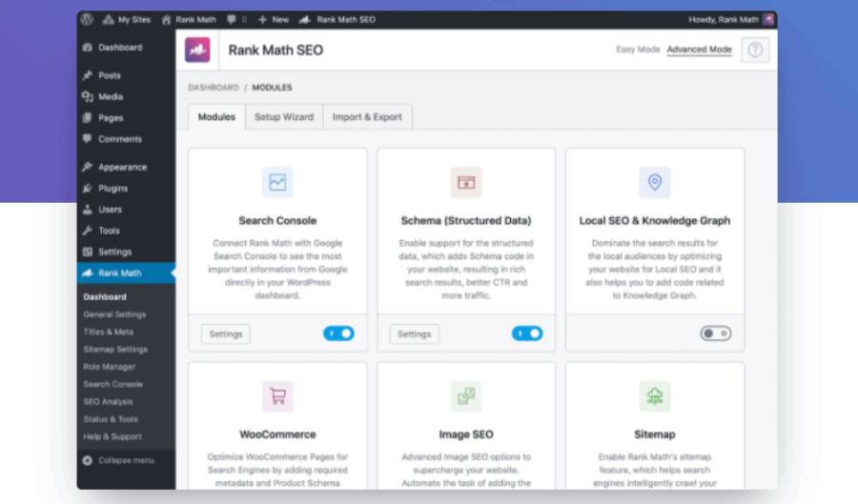Open WordPress Settings in the sidebar
The image size is (858, 504).
click(x=126, y=252)
